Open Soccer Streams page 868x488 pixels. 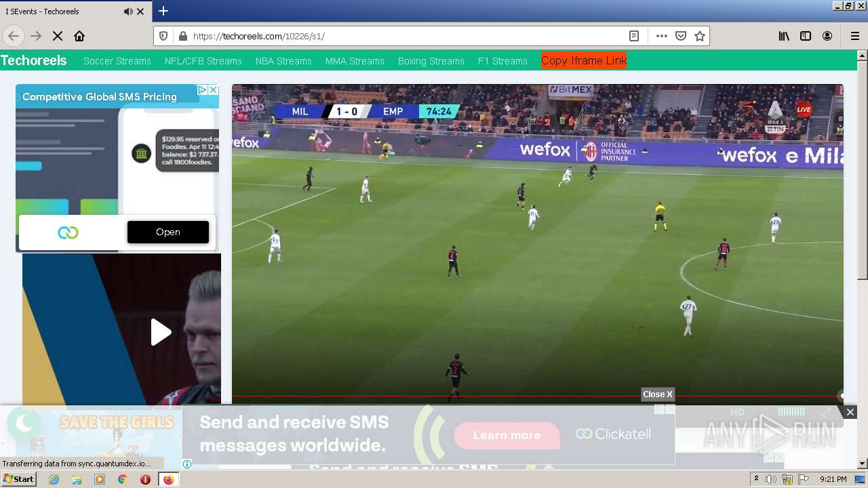[x=117, y=61]
